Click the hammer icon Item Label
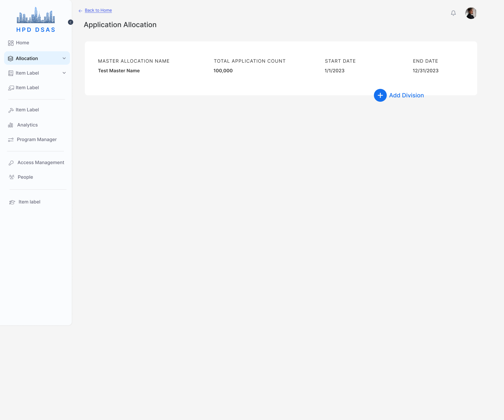 [11, 110]
